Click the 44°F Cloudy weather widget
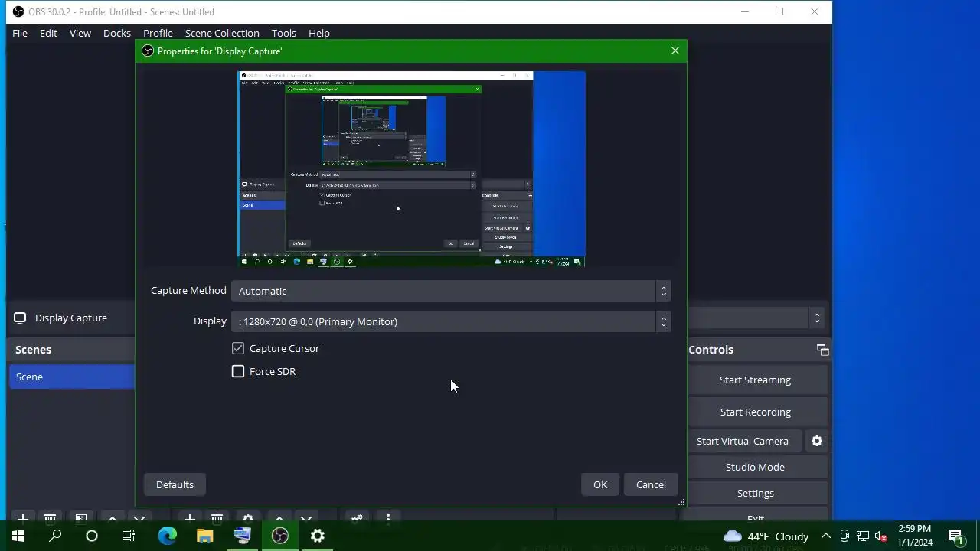 [x=766, y=536]
